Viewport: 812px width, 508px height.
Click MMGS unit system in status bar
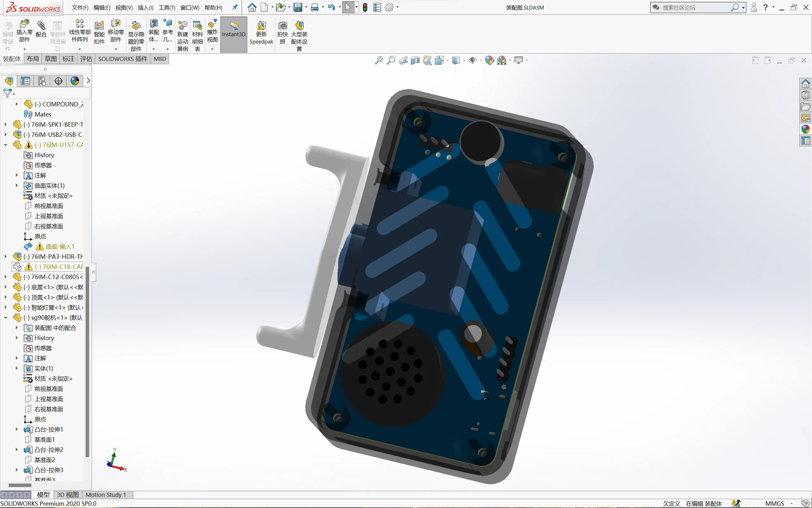[x=775, y=504]
